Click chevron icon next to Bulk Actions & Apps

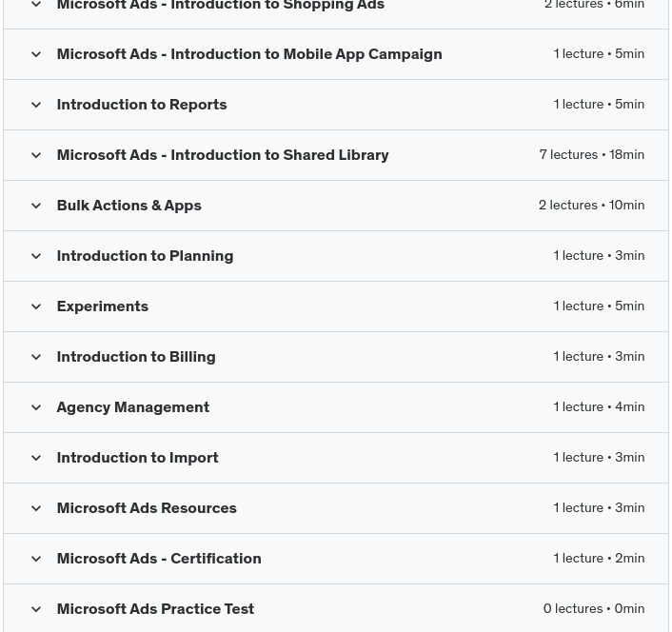(36, 206)
